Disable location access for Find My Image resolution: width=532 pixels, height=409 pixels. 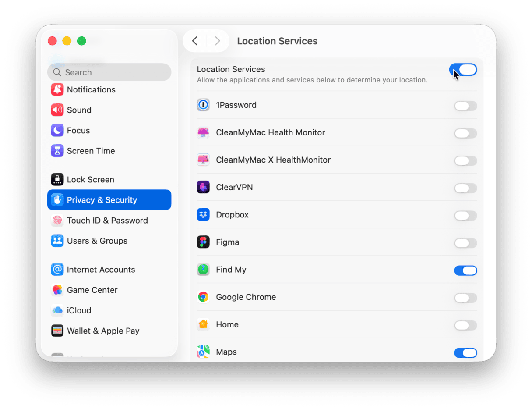pyautogui.click(x=465, y=270)
